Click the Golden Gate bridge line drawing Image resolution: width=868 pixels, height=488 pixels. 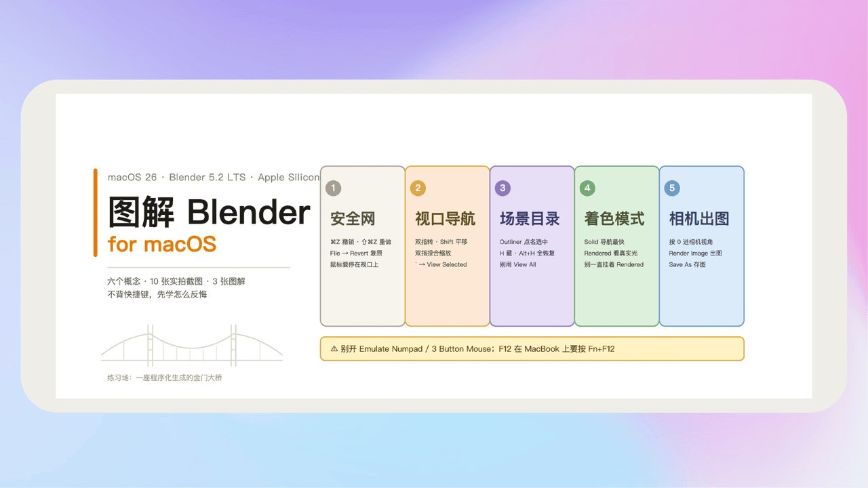tap(192, 346)
